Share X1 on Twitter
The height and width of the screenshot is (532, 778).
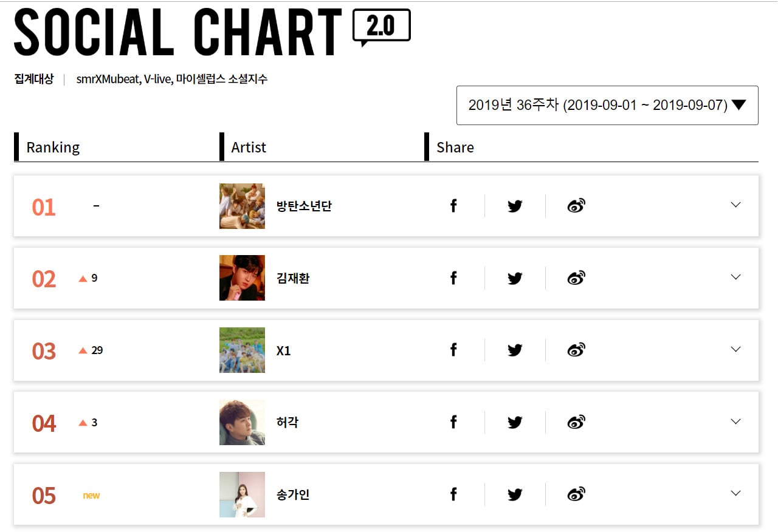click(x=515, y=350)
